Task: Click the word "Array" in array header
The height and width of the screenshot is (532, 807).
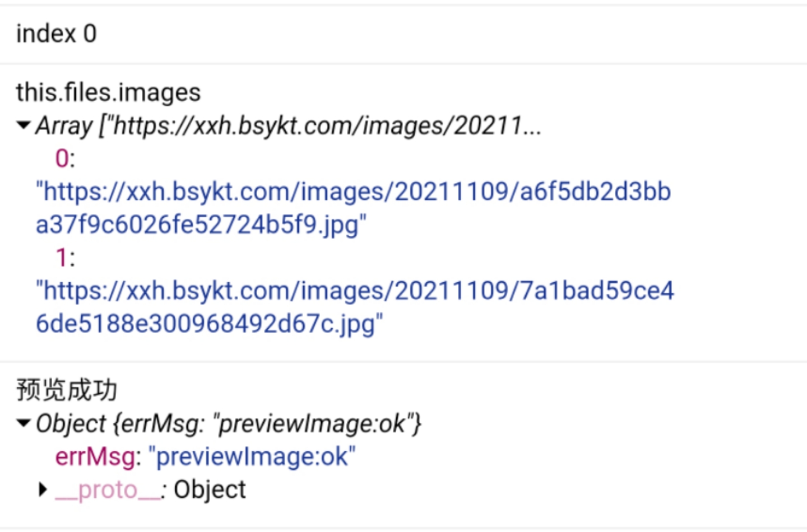Action: coord(64,126)
